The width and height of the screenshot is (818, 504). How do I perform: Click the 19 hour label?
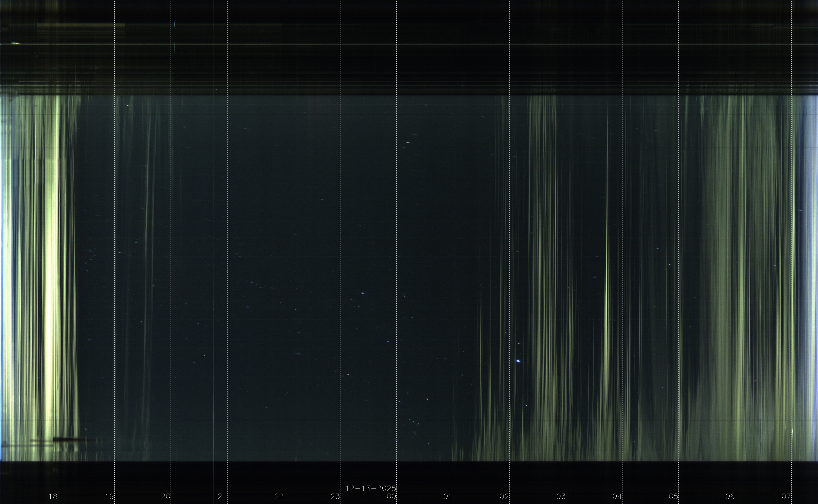[109, 496]
